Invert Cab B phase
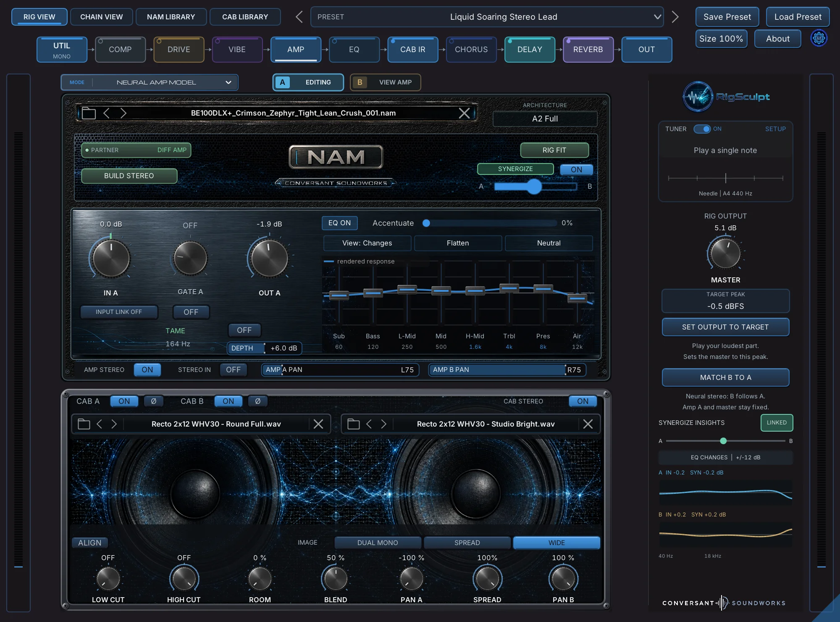840x622 pixels. coord(257,401)
